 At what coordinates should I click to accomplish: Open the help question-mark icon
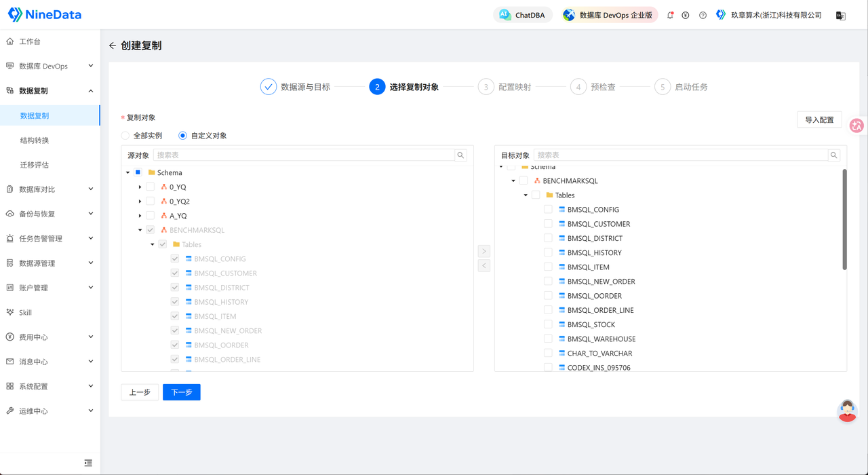click(703, 15)
